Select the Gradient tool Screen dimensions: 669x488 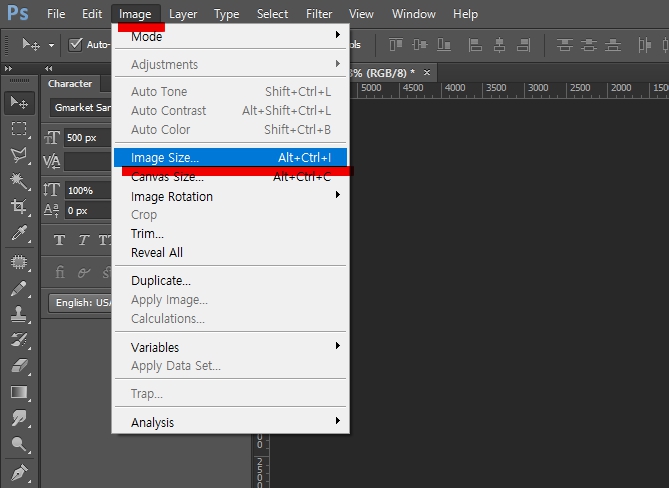(19, 392)
